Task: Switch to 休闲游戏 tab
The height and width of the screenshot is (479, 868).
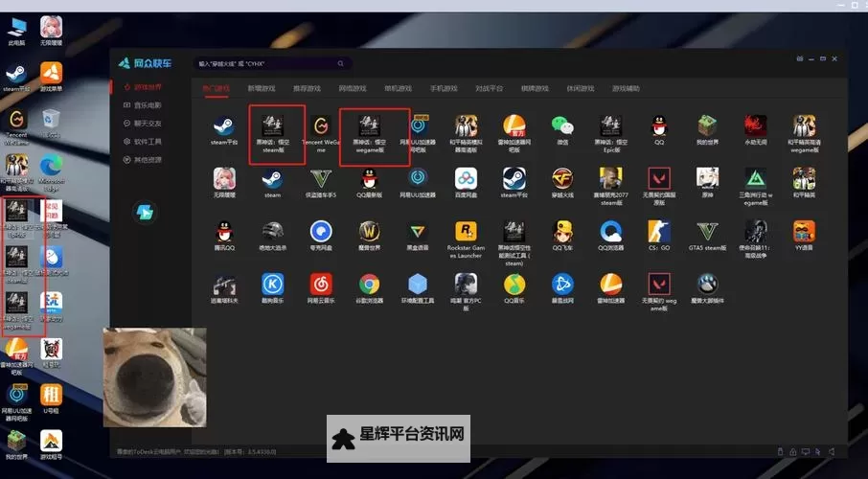Action: tap(581, 88)
